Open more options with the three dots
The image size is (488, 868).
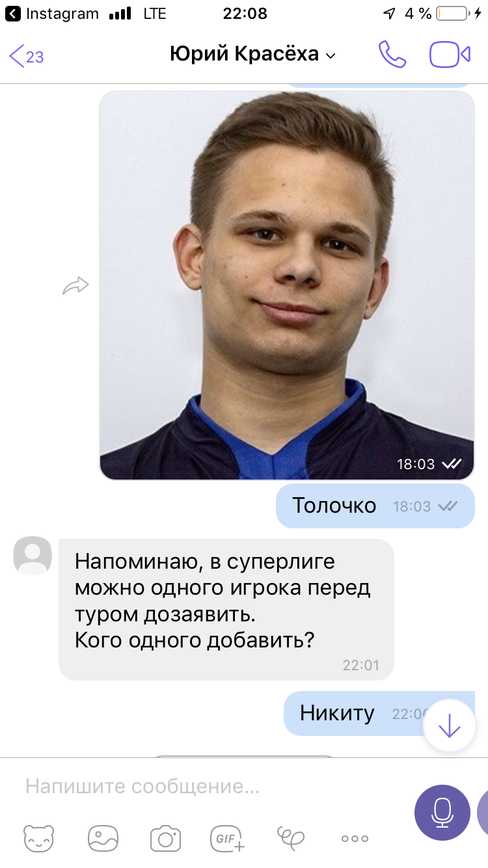[x=355, y=839]
